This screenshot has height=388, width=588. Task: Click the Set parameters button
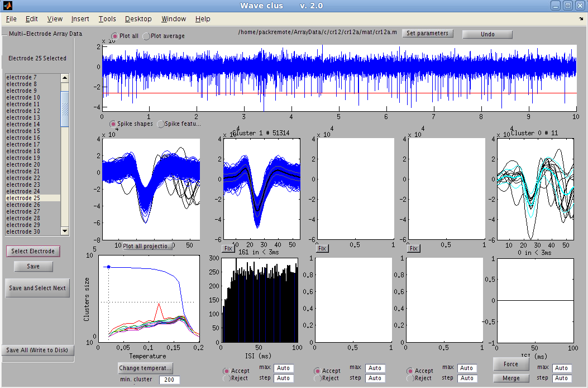click(x=427, y=33)
